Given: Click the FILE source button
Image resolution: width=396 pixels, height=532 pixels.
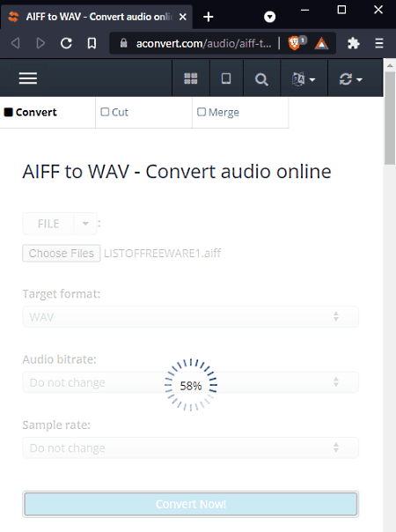Looking at the screenshot, I should 48,224.
